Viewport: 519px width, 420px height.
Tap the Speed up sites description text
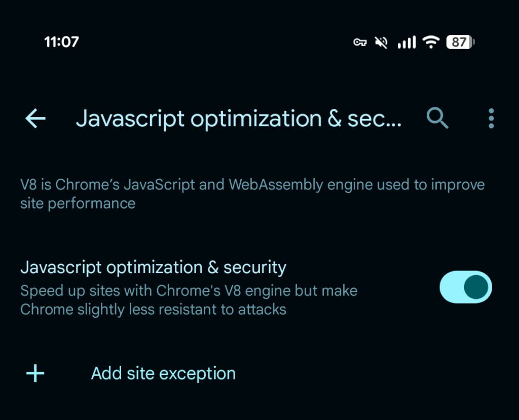[189, 299]
